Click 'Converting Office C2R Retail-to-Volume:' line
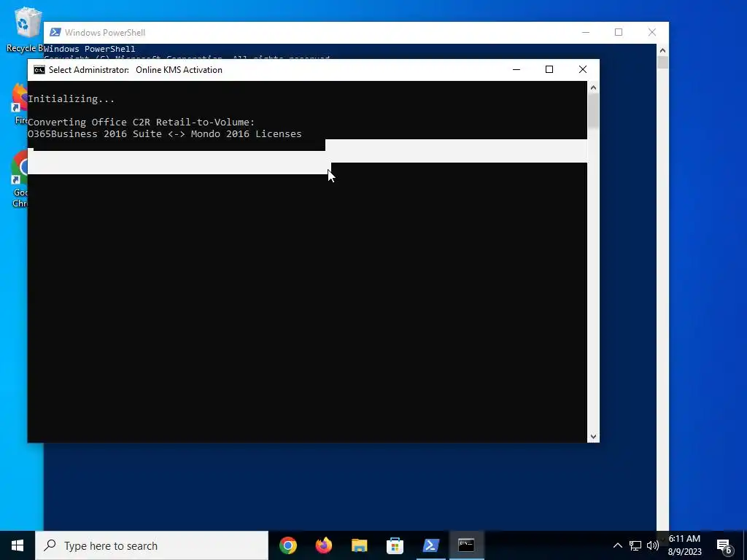The width and height of the screenshot is (747, 560). [x=141, y=122]
